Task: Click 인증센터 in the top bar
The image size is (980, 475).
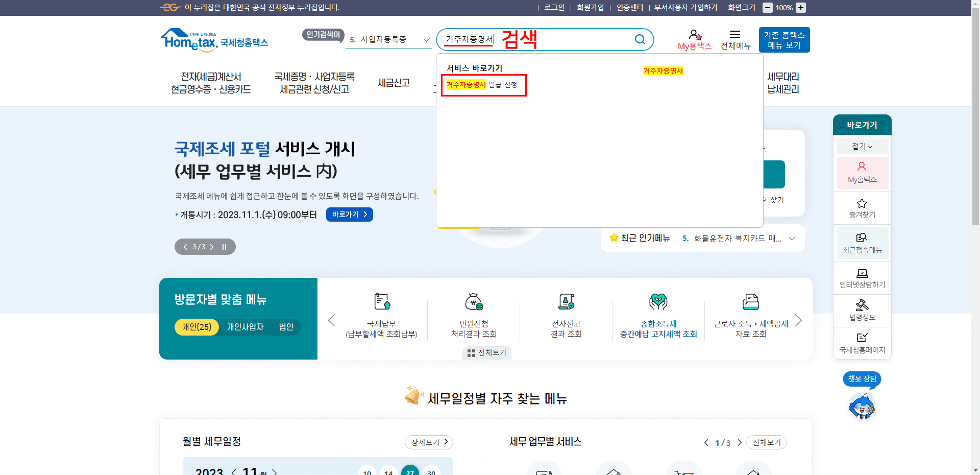Action: click(630, 8)
